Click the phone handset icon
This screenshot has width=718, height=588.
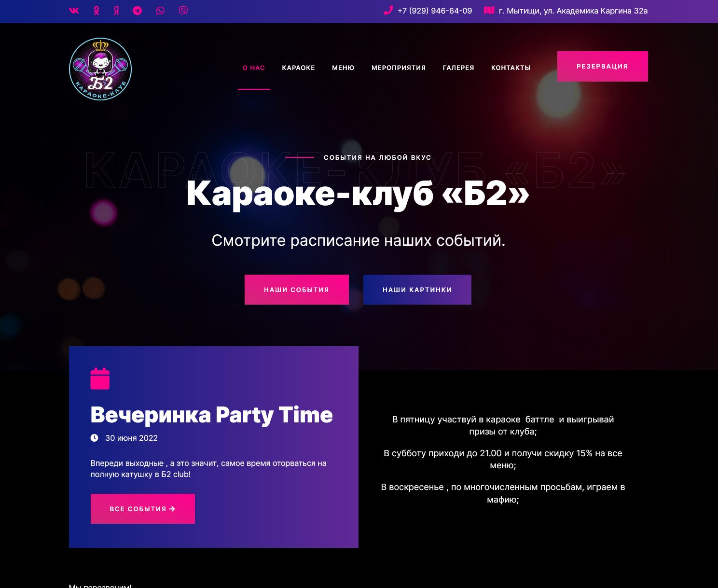pyautogui.click(x=388, y=10)
